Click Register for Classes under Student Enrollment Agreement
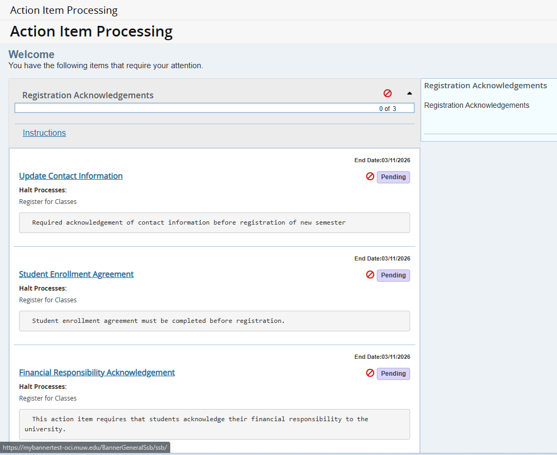The image size is (557, 455). tap(48, 300)
